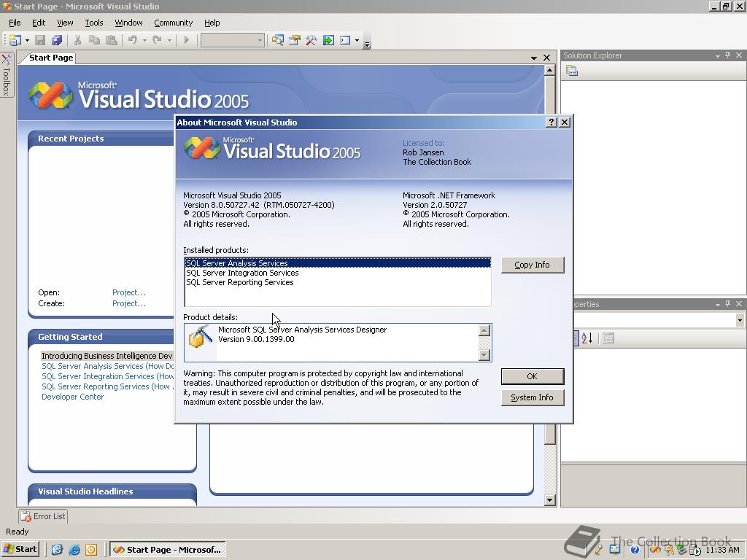
Task: Click OK in the About dialog
Action: (x=532, y=376)
